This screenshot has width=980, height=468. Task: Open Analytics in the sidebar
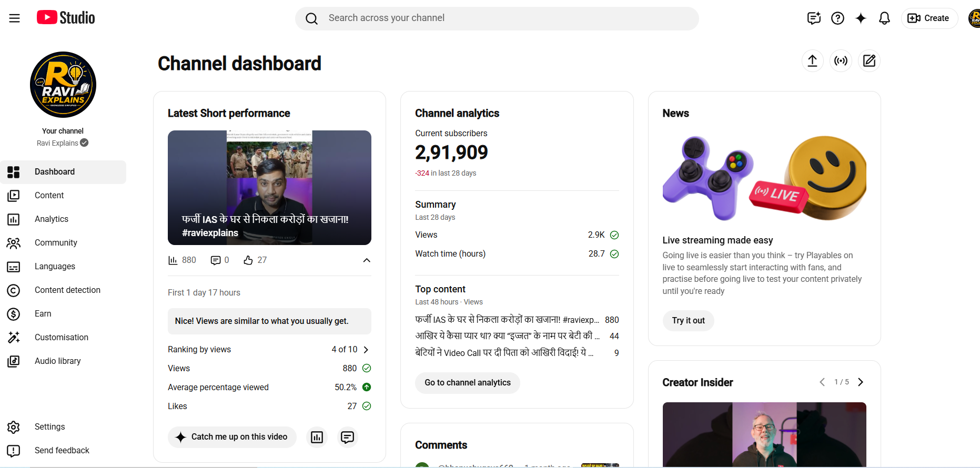click(x=63, y=219)
